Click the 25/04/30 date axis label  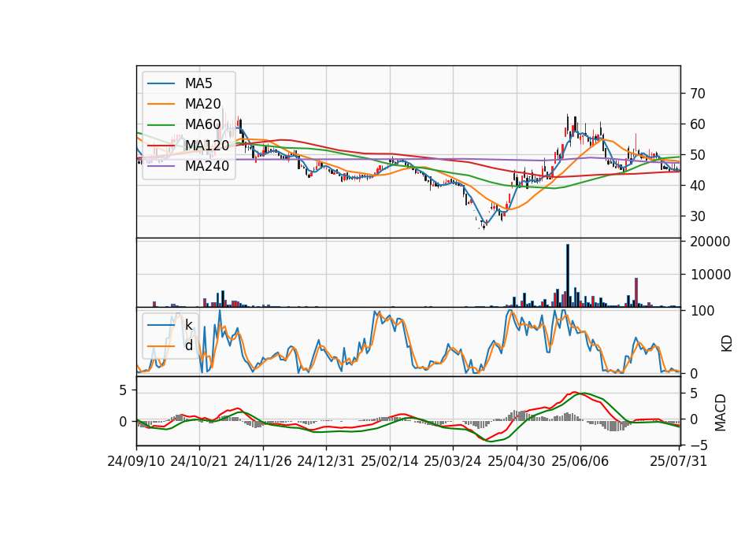(x=517, y=461)
